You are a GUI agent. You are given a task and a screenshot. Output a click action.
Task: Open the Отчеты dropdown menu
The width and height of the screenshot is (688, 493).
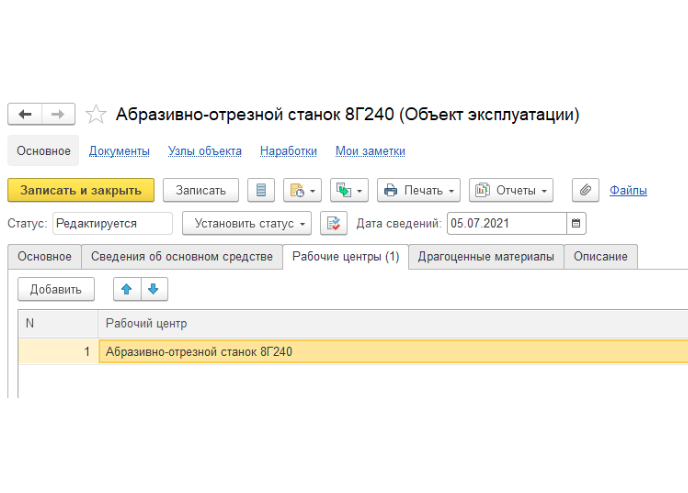pyautogui.click(x=511, y=190)
